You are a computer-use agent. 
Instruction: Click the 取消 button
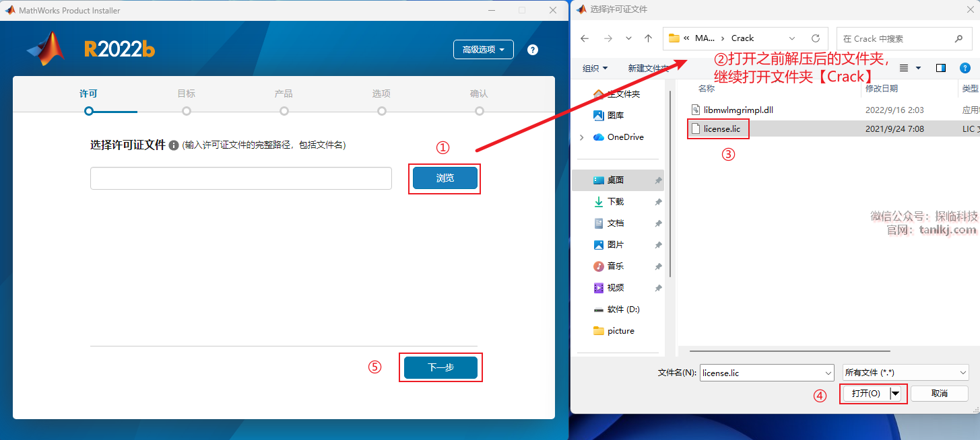(x=939, y=394)
